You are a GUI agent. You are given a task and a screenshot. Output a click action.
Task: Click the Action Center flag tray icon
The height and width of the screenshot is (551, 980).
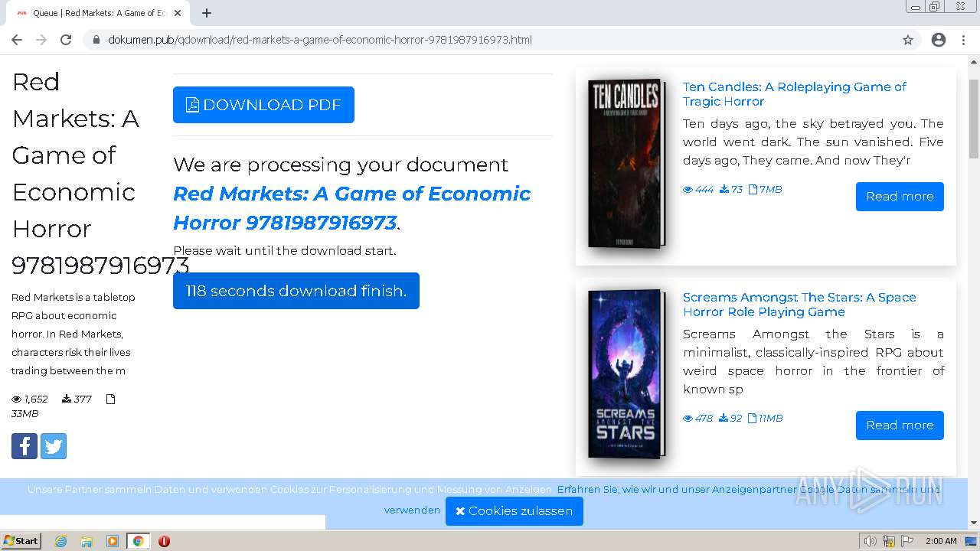coord(906,541)
